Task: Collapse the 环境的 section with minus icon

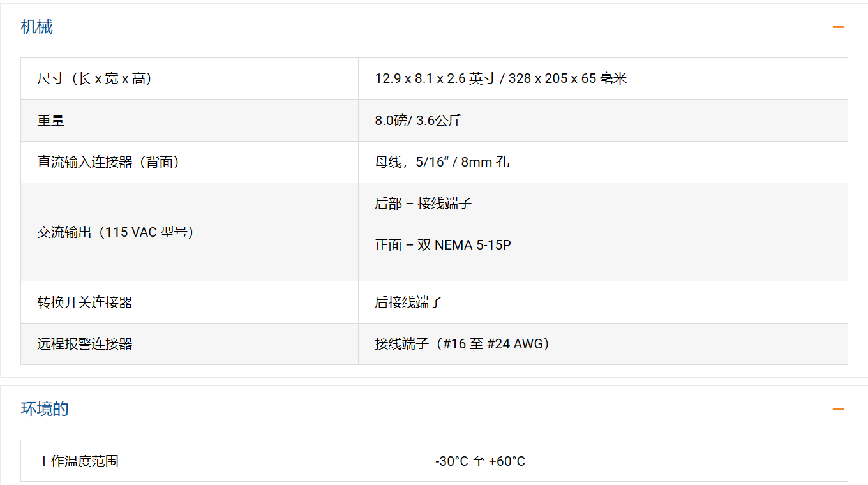Action: (838, 409)
